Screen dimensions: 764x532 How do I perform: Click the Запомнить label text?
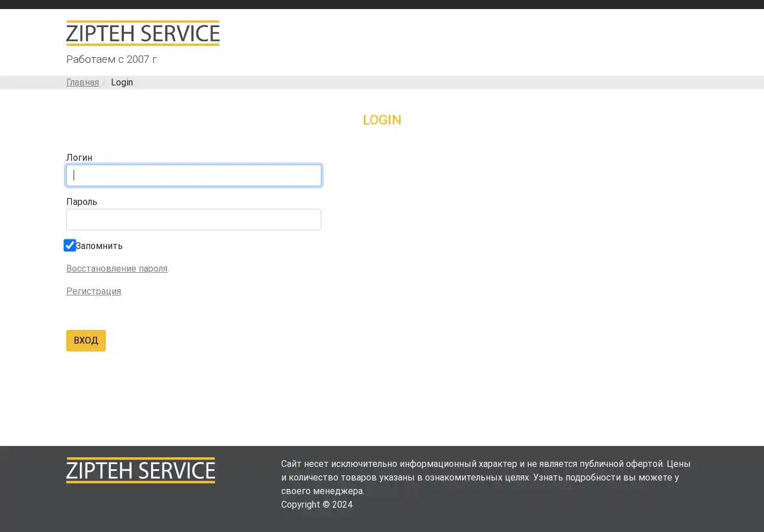[100, 246]
